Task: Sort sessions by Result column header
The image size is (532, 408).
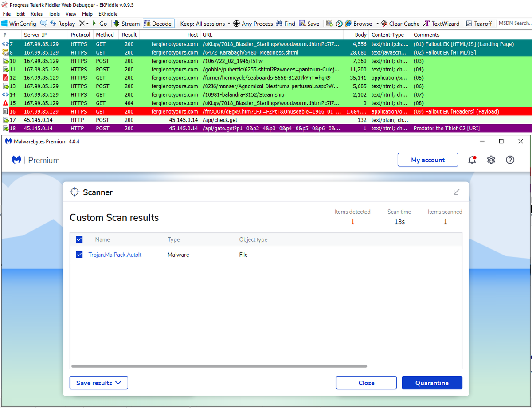Action: pyautogui.click(x=129, y=35)
